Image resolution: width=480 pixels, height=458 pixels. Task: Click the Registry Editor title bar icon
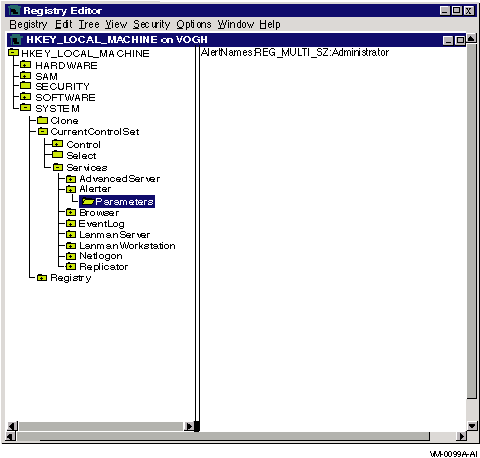14,11
